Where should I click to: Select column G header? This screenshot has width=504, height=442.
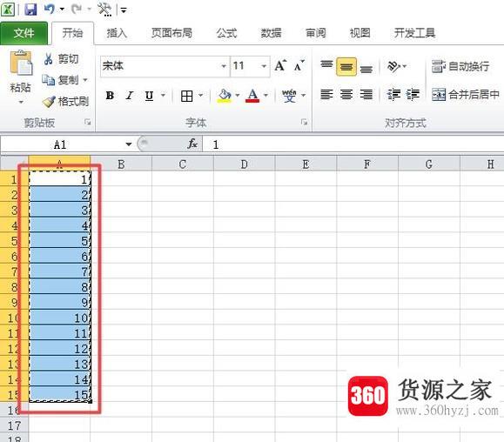pos(429,164)
